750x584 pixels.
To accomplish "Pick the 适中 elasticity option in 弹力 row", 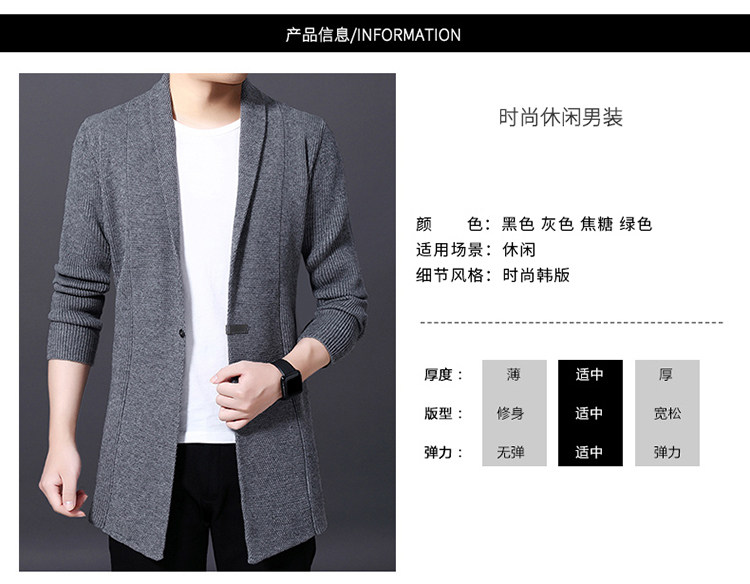I will click(589, 452).
